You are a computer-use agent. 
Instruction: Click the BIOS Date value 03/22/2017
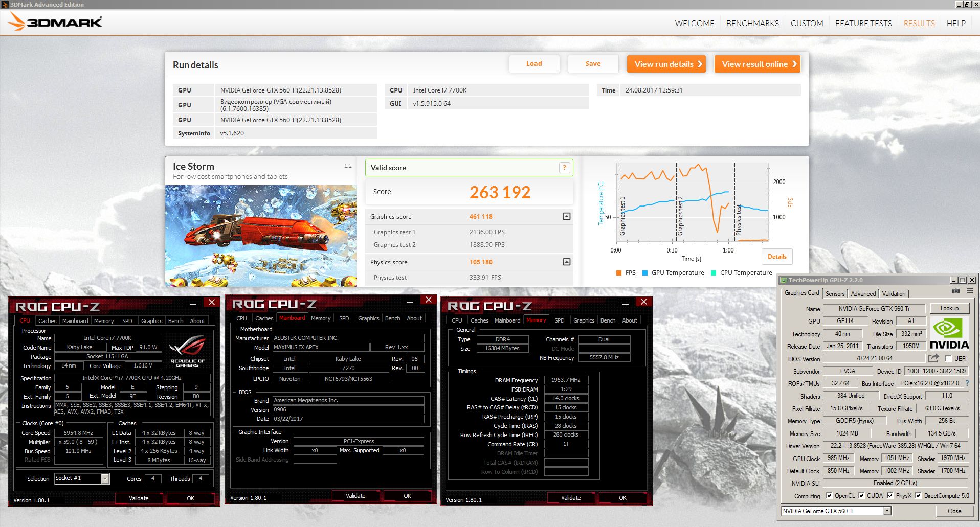click(348, 419)
